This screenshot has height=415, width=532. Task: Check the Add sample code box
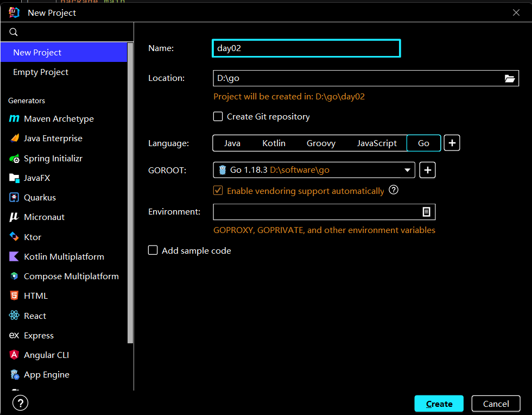[x=153, y=250]
